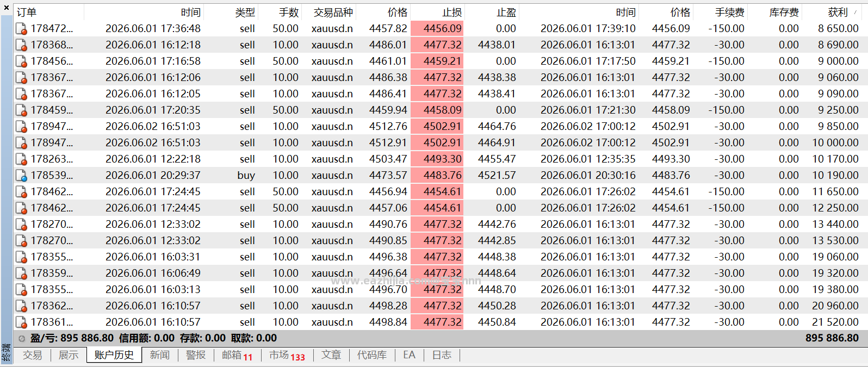Image resolution: width=868 pixels, height=367 pixels.
Task: Click the open price 4498.84
Action: 388,322
